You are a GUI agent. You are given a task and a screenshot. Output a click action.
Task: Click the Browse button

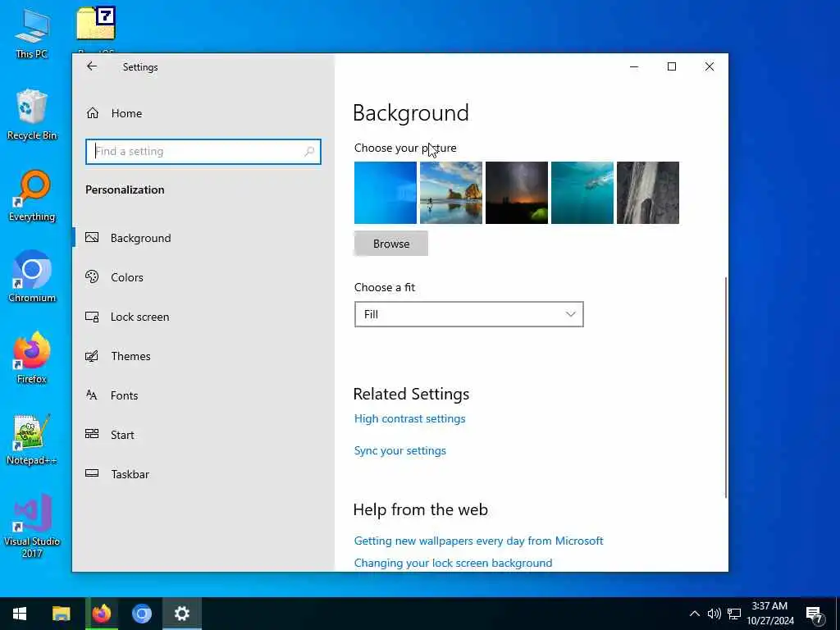point(391,244)
